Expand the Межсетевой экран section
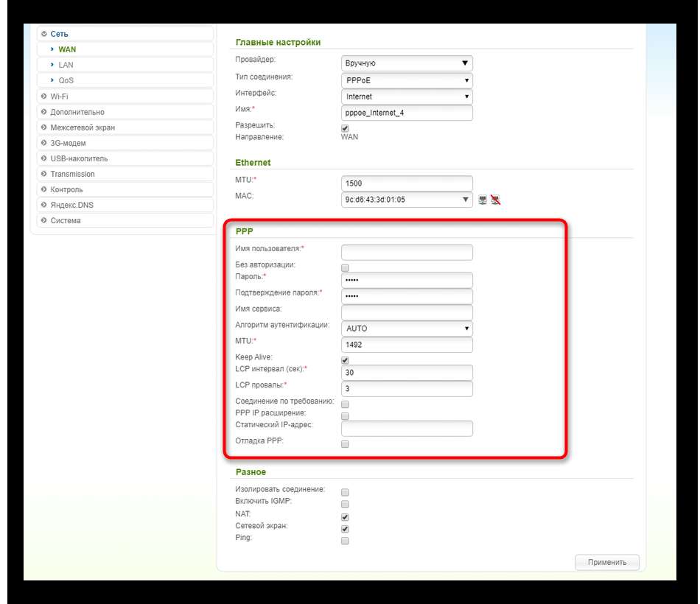This screenshot has height=604, width=700. coord(125,127)
